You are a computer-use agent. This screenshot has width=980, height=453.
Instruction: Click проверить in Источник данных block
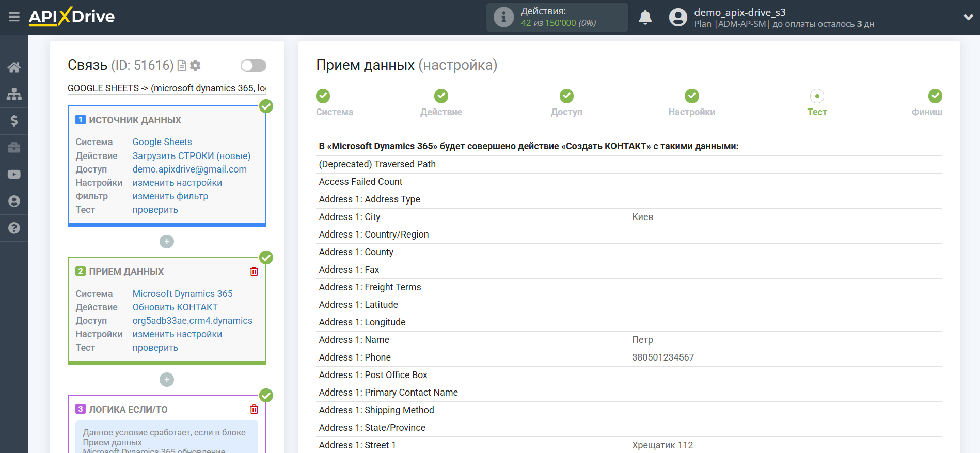tap(155, 209)
